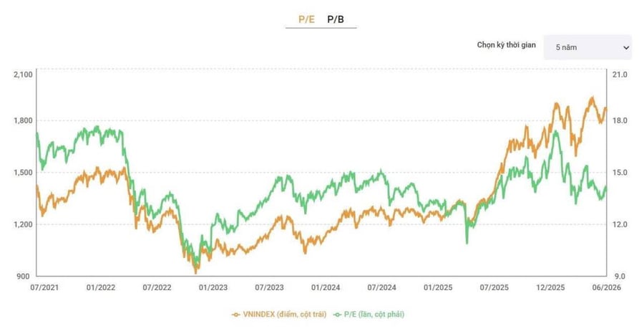Image resolution: width=644 pixels, height=331 pixels.
Task: Click the 21.0 right axis label
Action: (x=620, y=75)
